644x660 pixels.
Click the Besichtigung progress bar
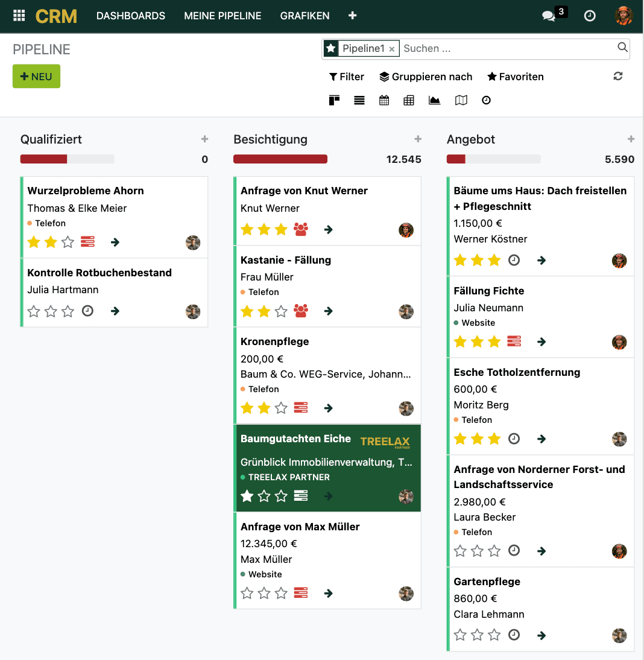[x=280, y=159]
